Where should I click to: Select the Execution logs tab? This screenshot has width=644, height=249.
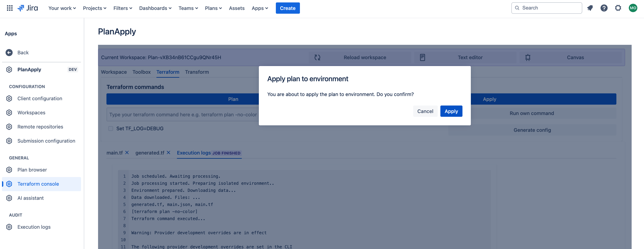point(194,153)
